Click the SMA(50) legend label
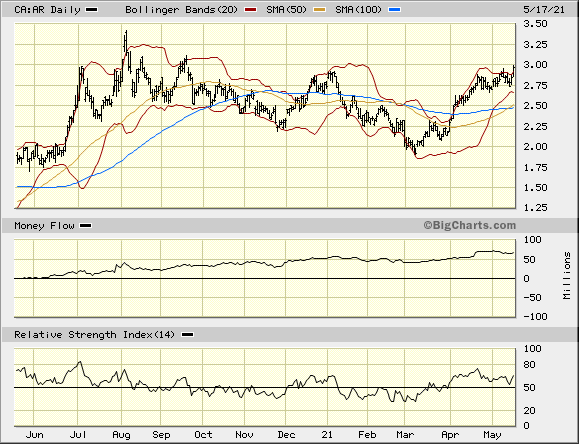579x444 pixels. pyautogui.click(x=287, y=10)
